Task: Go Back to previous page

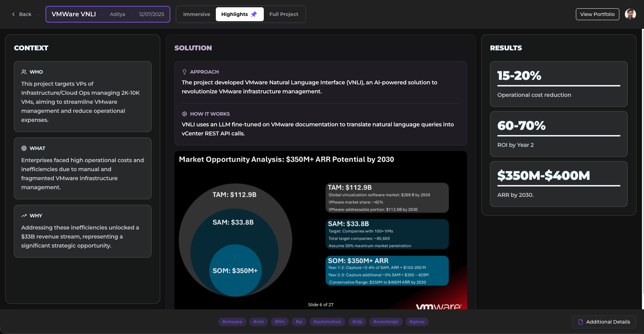Action: (x=22, y=14)
